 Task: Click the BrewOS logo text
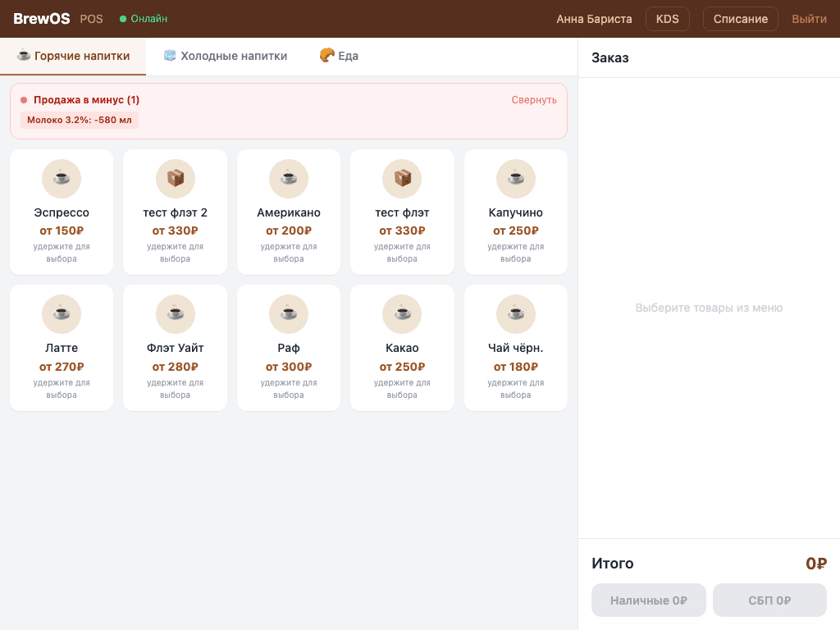[x=42, y=19]
